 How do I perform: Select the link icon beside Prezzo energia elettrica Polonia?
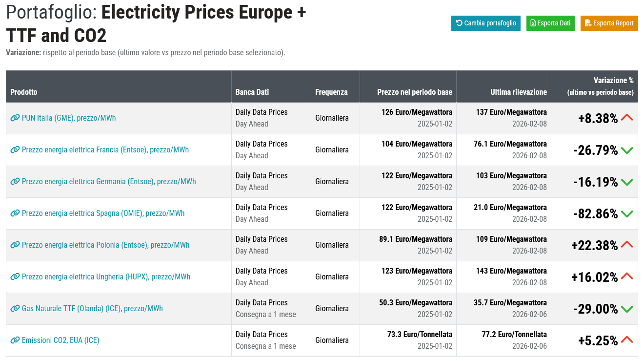15,245
